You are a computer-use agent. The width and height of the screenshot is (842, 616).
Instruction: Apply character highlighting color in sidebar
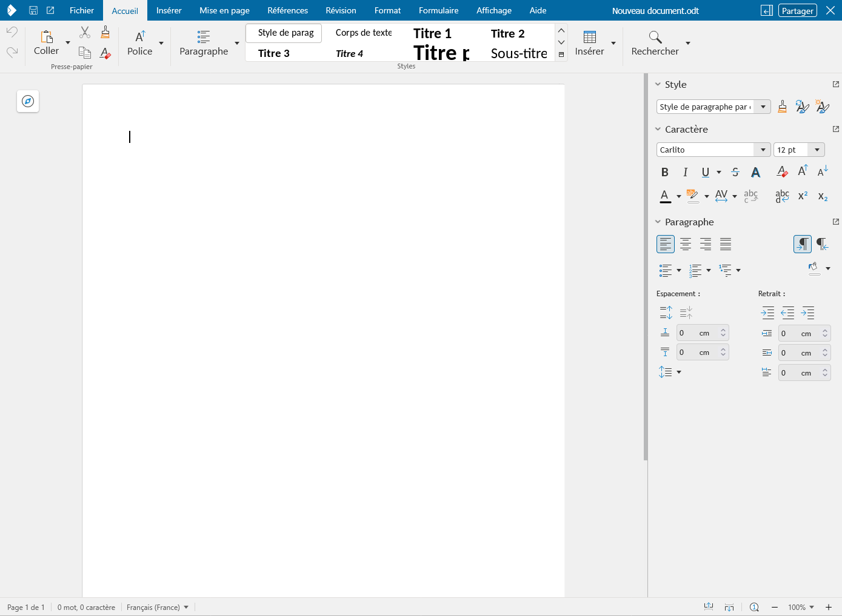coord(692,196)
